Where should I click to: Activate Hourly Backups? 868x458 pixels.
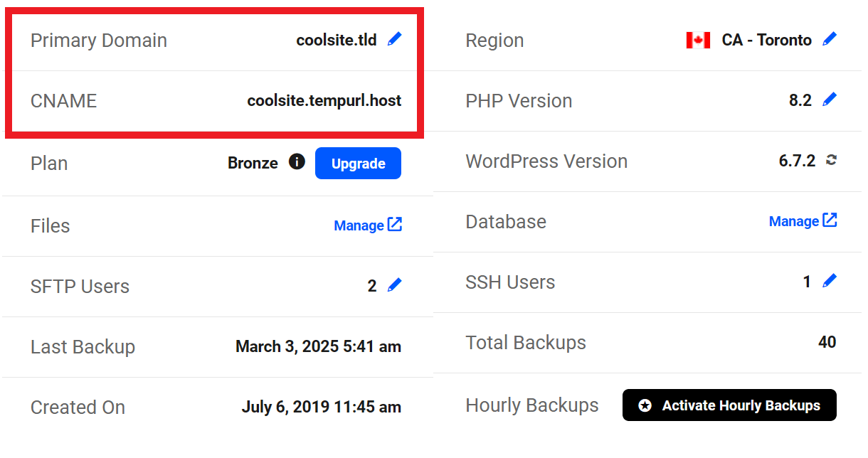tap(729, 405)
